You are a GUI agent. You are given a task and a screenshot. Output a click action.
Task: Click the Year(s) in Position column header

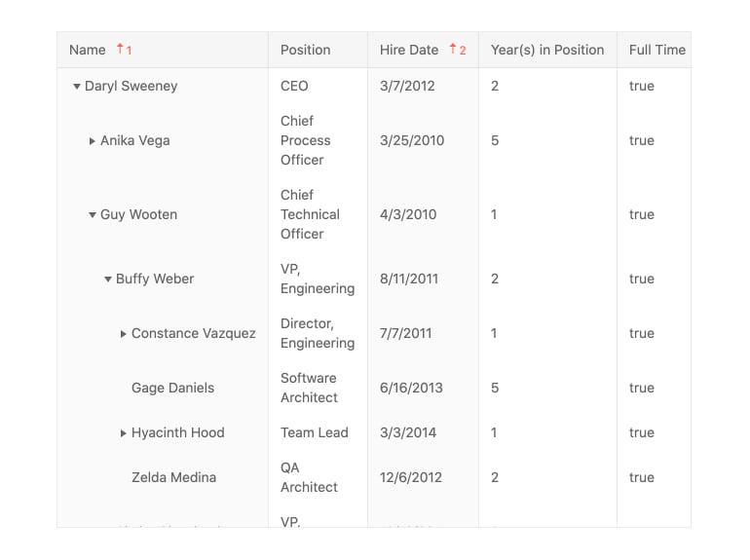point(547,50)
